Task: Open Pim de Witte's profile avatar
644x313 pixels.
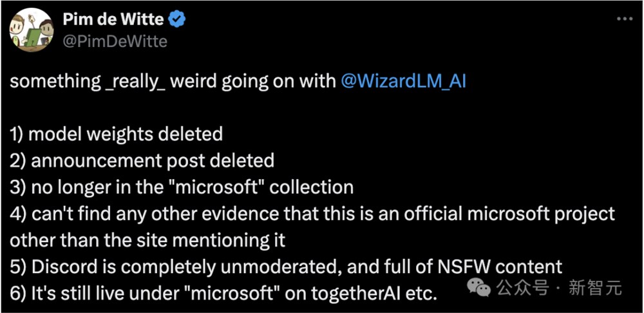Action: click(x=32, y=30)
